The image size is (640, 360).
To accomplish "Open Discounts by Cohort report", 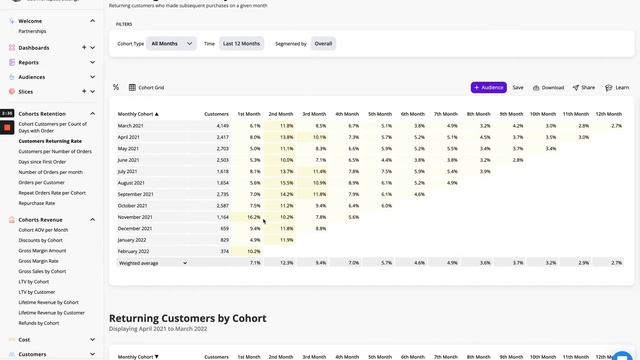I will pyautogui.click(x=40, y=240).
